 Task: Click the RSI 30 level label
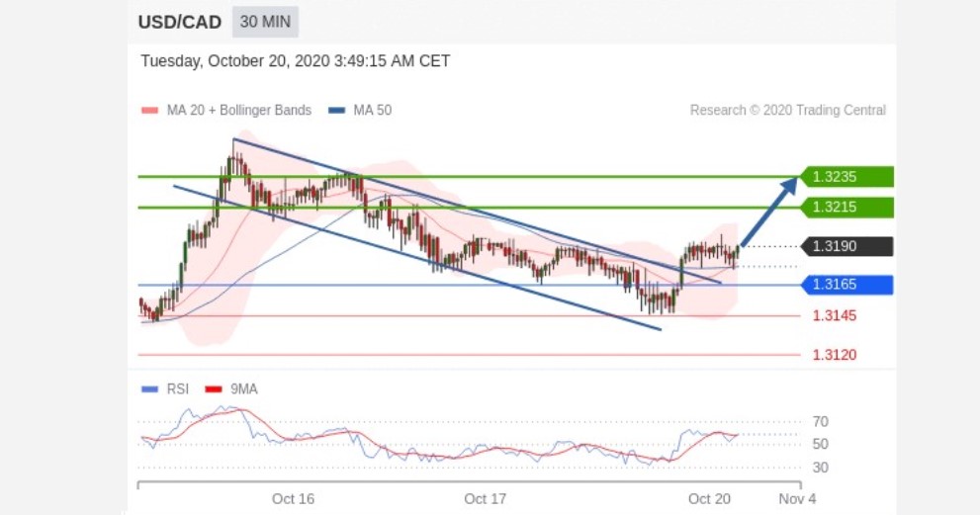click(x=821, y=468)
